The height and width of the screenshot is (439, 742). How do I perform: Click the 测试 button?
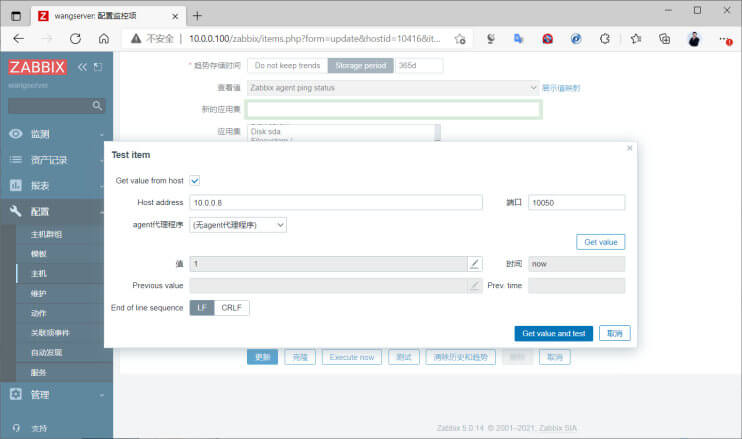coord(404,357)
